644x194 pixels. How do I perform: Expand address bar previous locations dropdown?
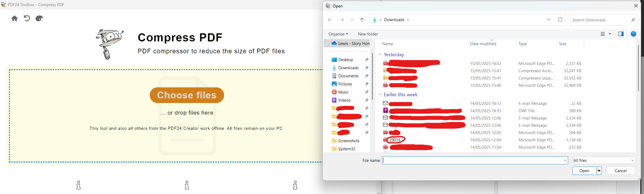click(x=549, y=20)
